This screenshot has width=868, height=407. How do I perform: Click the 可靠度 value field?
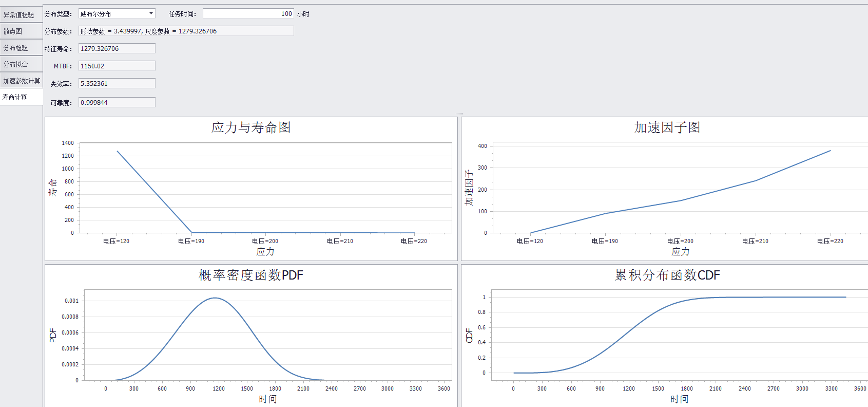coord(117,103)
